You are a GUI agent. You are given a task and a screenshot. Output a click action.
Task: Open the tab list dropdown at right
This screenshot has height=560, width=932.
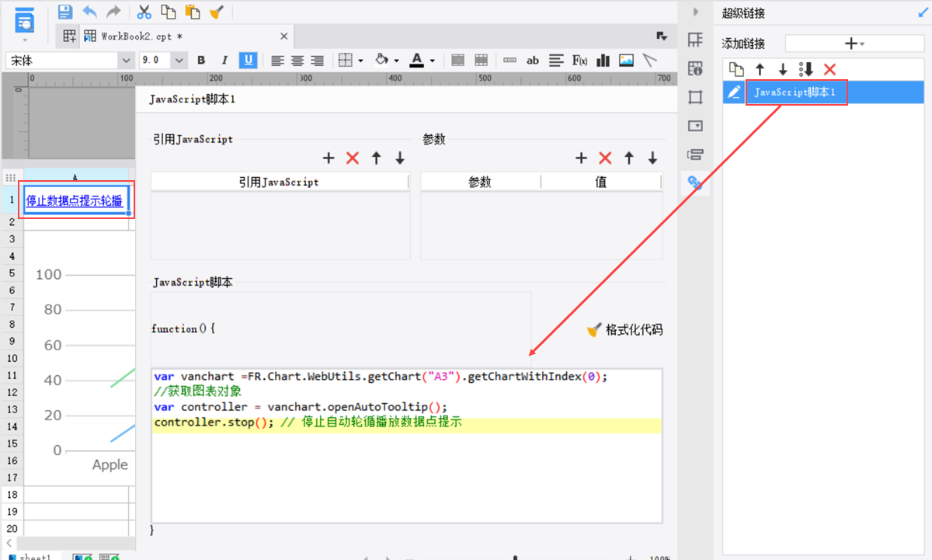coord(662,36)
